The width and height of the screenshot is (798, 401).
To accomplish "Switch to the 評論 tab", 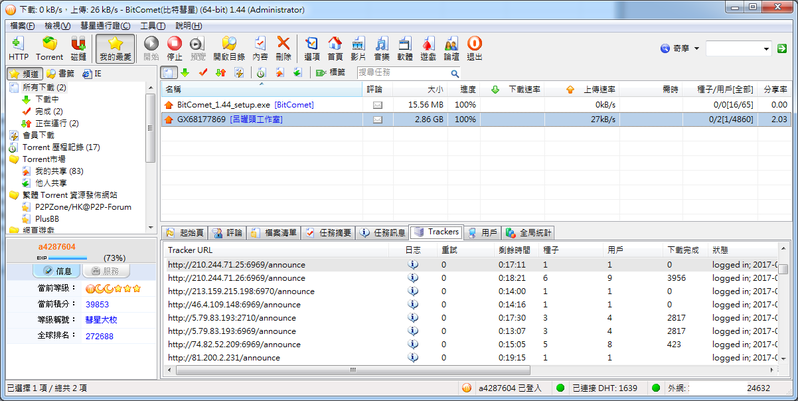I will coord(228,233).
